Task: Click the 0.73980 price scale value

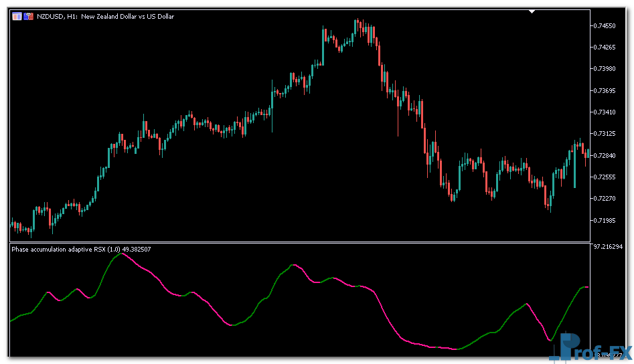Action: [x=605, y=69]
